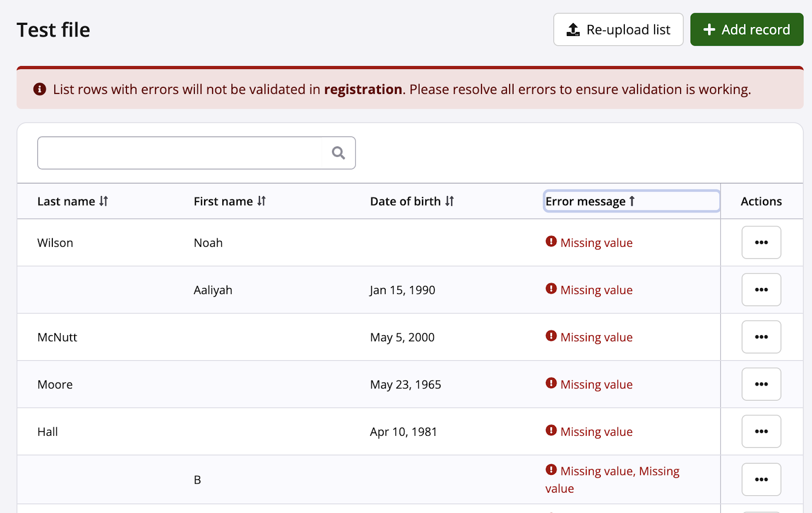This screenshot has height=513, width=812.
Task: Click the info icon in the error banner
Action: 40,89
